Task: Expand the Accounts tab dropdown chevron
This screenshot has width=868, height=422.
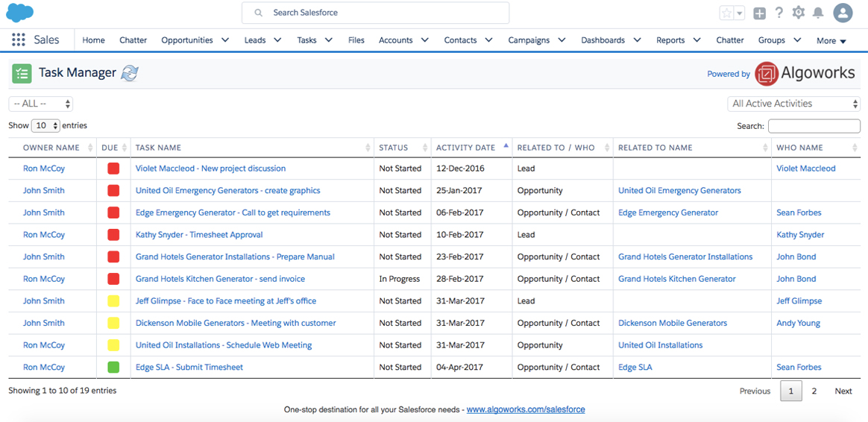Action: 424,40
